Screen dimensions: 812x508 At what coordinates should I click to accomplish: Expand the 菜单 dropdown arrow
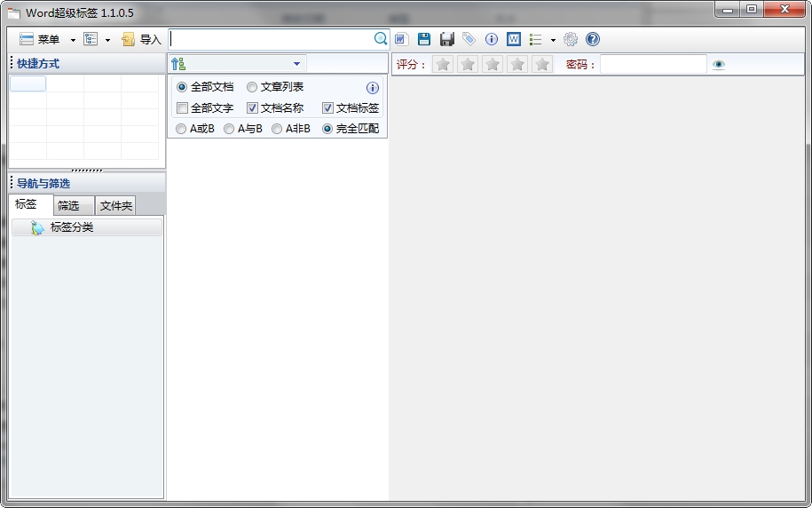(73, 40)
